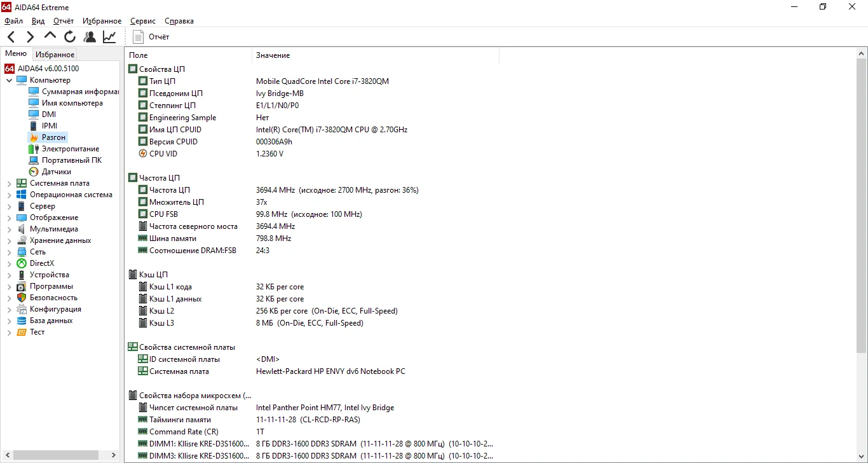Select the Отображение monitor icon
The image size is (868, 463).
pyautogui.click(x=22, y=218)
